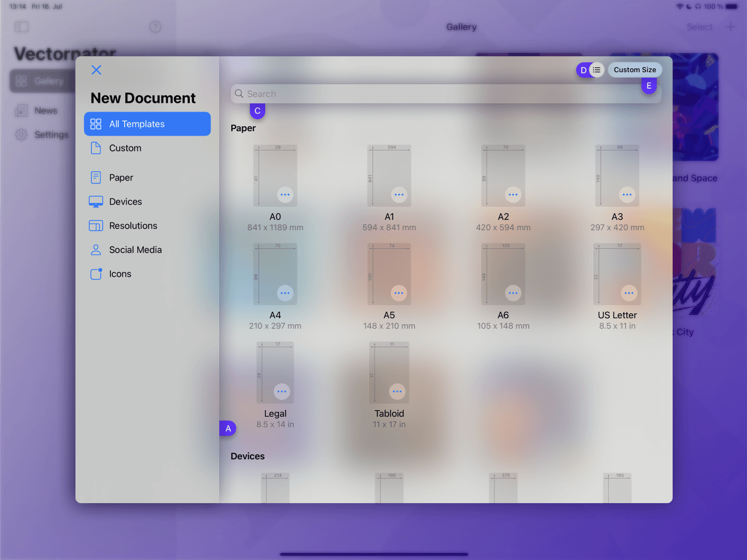The height and width of the screenshot is (560, 747).
Task: Click the Custom Size button
Action: click(634, 70)
